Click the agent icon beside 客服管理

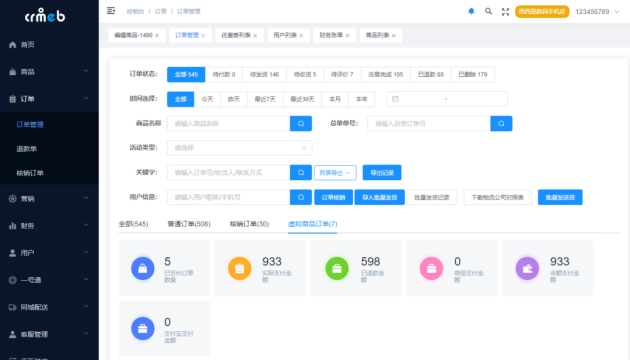pos(12,334)
